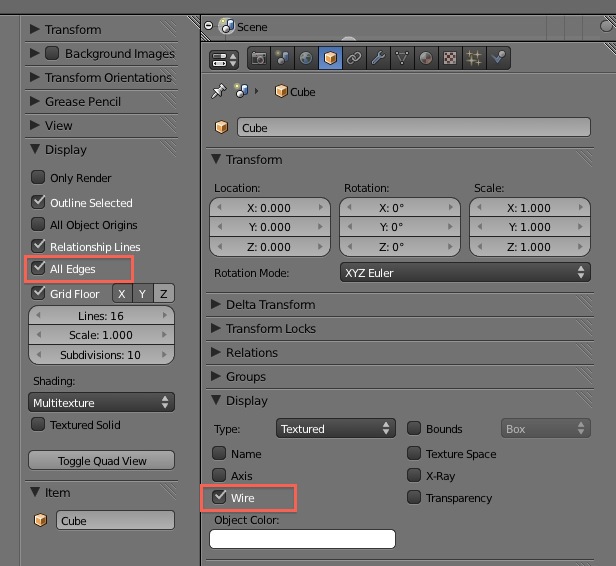Open the Texture checkerboard tab

(x=450, y=58)
